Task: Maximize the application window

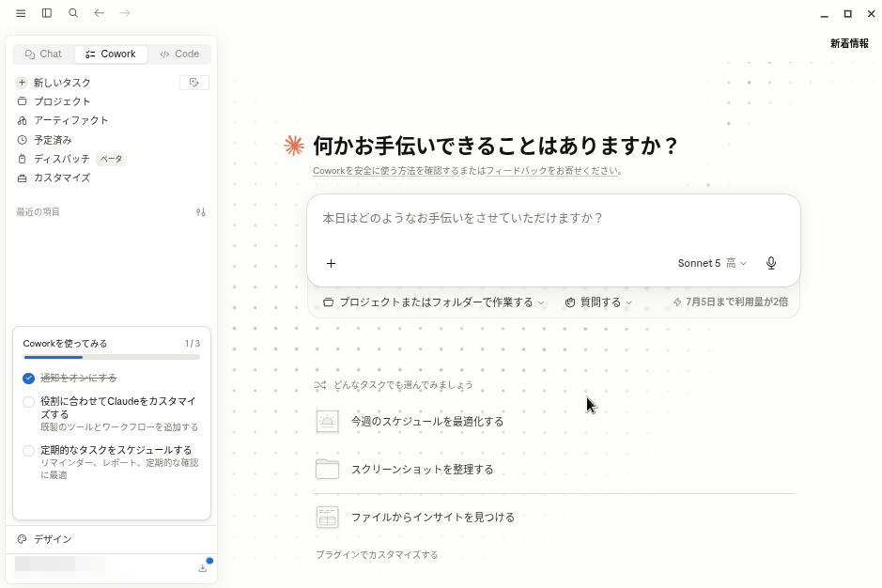Action: click(x=847, y=14)
